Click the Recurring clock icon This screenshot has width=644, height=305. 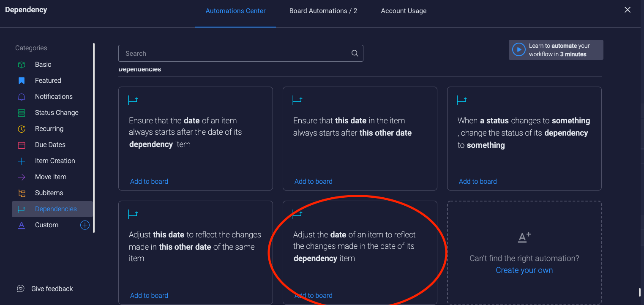click(x=22, y=129)
